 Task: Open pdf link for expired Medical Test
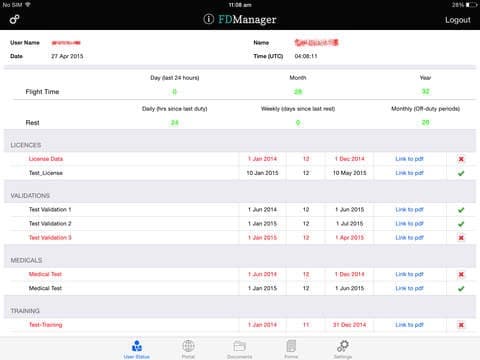409,274
